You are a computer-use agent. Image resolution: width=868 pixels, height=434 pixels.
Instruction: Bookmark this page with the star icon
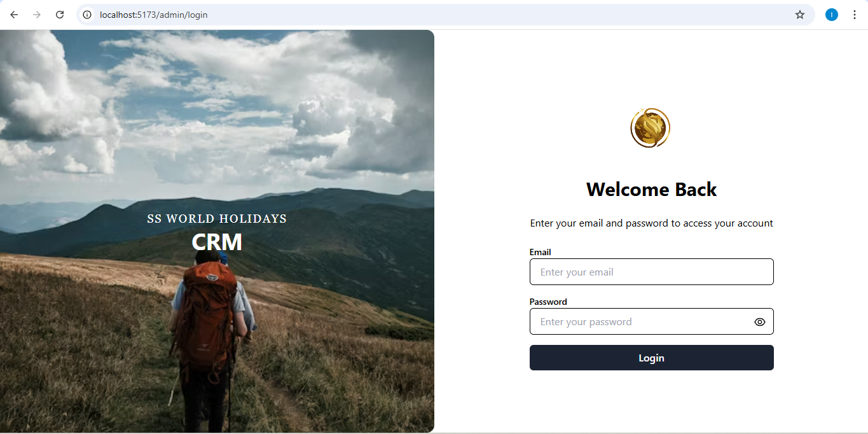(800, 15)
